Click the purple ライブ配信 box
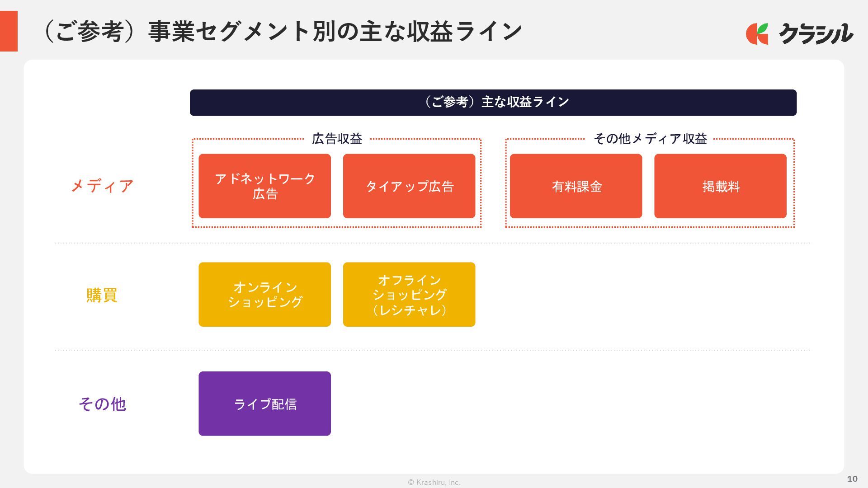Image resolution: width=868 pixels, height=488 pixels. pyautogui.click(x=264, y=404)
